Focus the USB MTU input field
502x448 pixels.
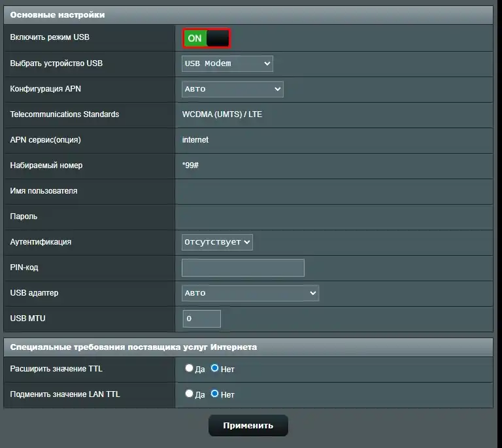(x=202, y=319)
